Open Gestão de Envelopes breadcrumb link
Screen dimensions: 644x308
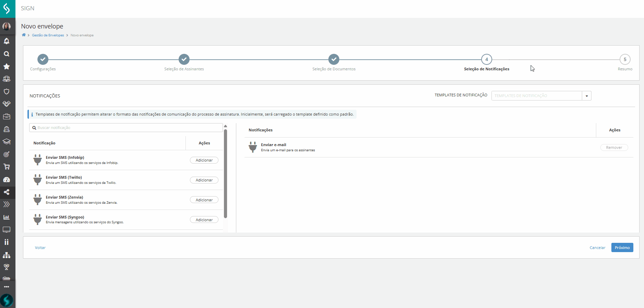[48, 35]
